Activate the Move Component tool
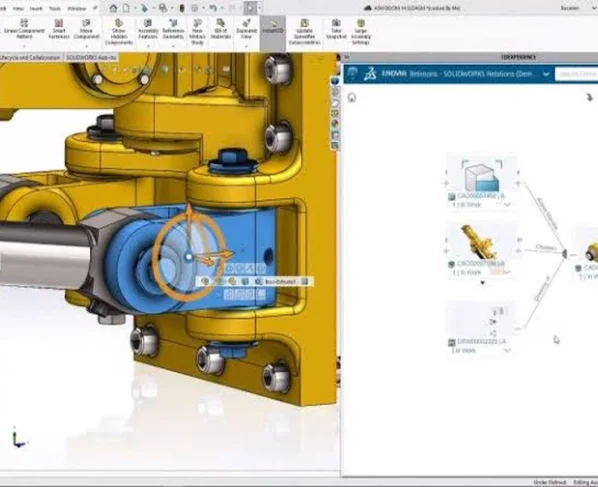598x487 pixels. [87, 29]
